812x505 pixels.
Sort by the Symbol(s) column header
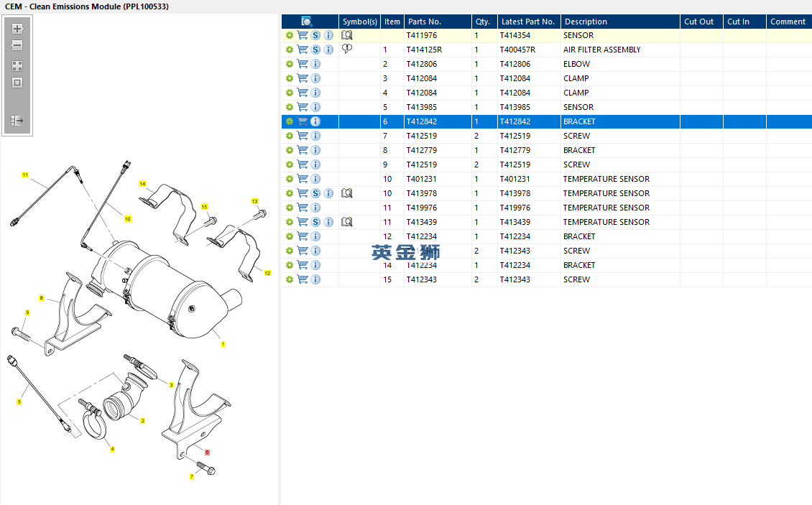pos(359,22)
